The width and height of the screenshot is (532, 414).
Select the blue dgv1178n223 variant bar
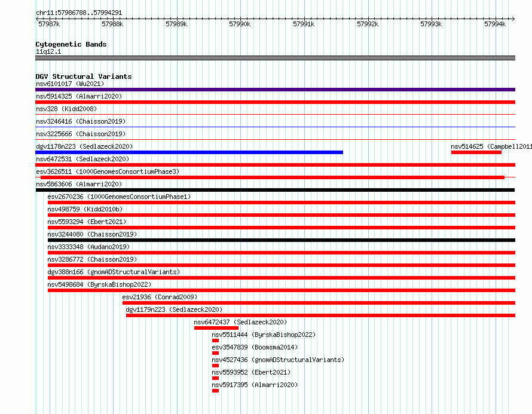click(x=189, y=152)
